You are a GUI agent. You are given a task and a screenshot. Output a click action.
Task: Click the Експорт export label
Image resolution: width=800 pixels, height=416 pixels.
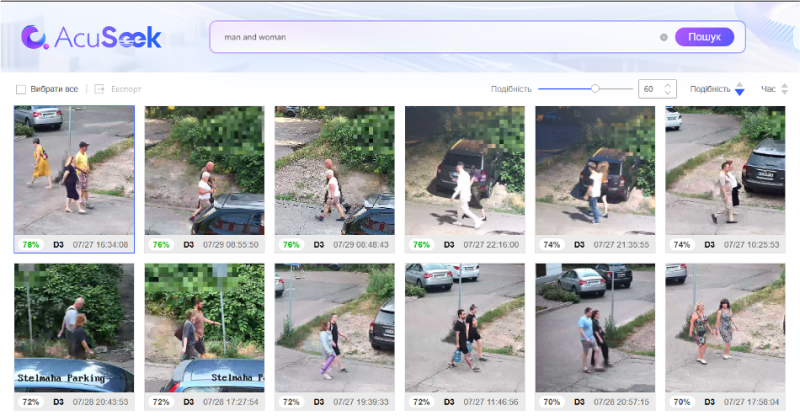126,89
